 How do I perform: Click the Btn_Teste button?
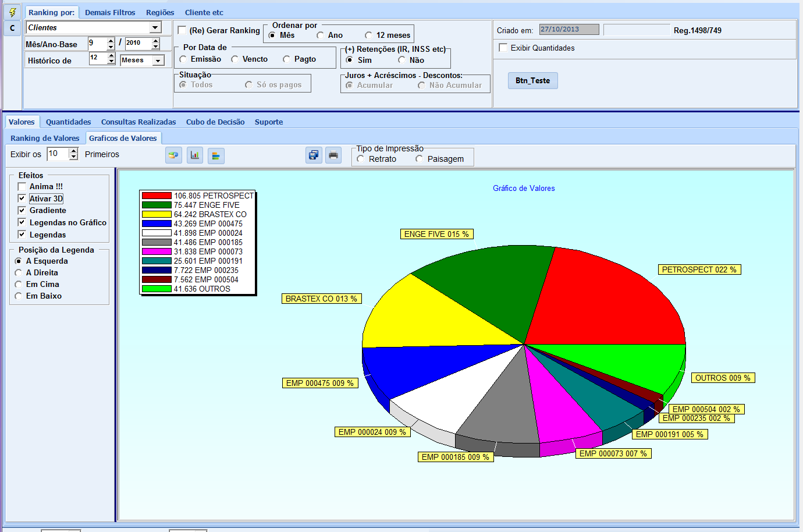click(x=532, y=80)
